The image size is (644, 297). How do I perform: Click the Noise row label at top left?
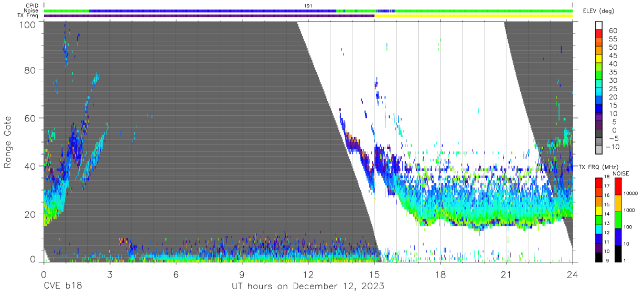31,10
